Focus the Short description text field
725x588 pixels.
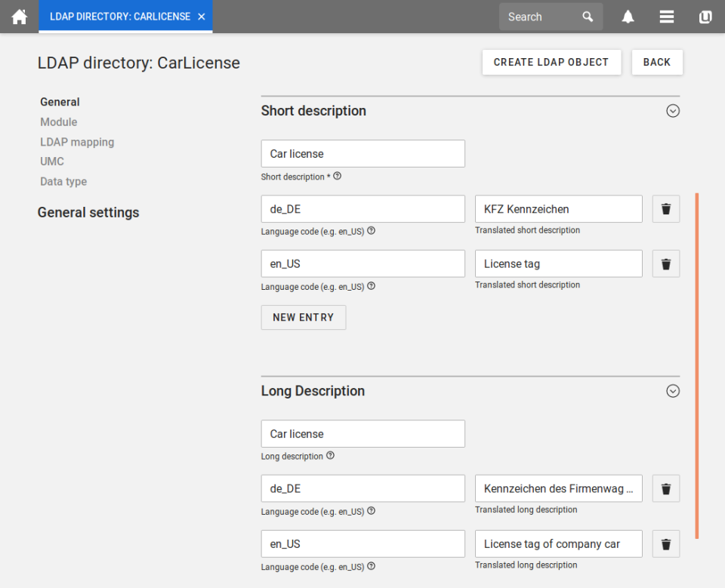pos(362,154)
